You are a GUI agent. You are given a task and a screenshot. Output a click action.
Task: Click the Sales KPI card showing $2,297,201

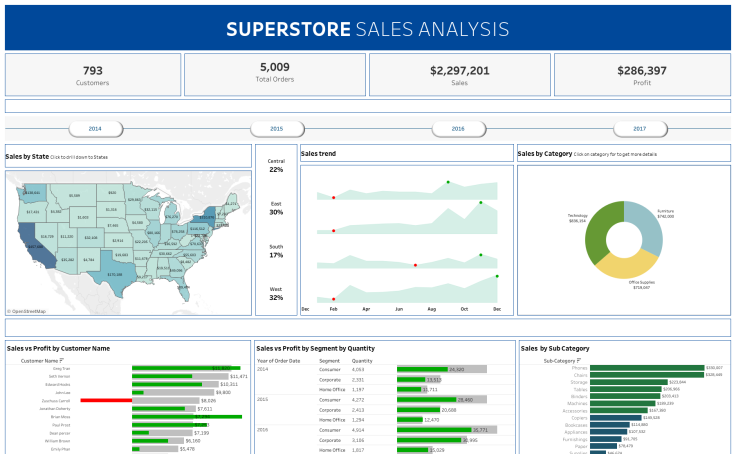460,75
